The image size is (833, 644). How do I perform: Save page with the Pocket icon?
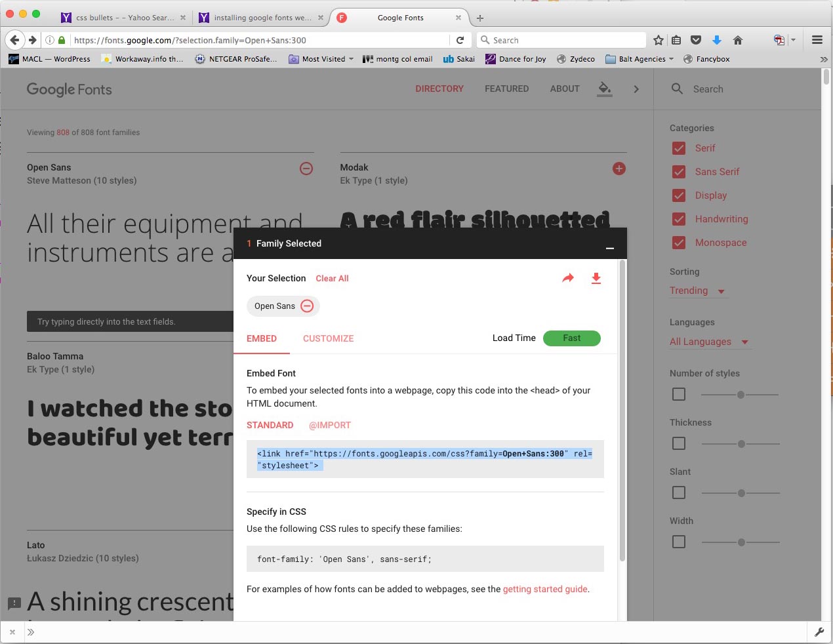click(x=696, y=40)
